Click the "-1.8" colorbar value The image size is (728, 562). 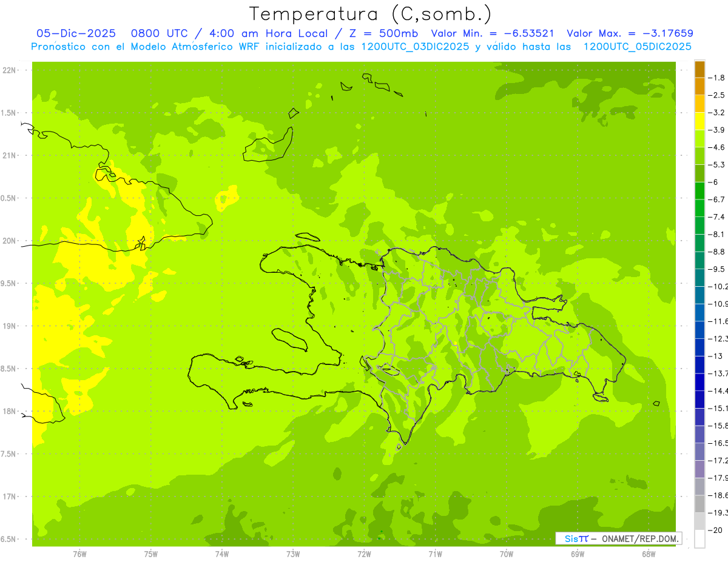tap(716, 78)
